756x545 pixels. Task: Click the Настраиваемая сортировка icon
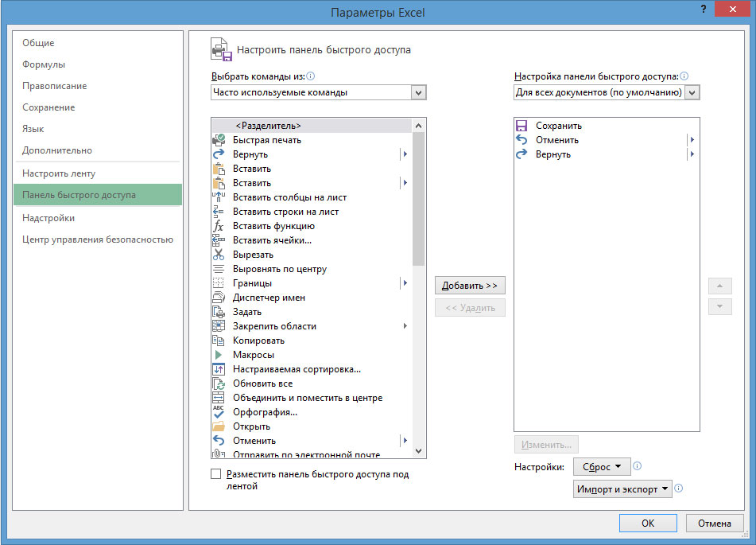[x=219, y=369]
